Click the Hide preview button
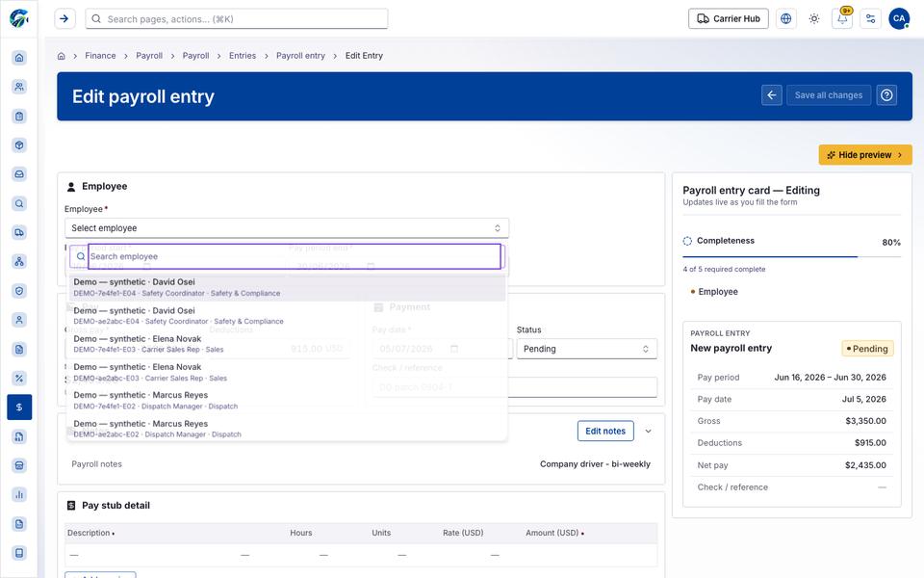924x578 pixels. [865, 155]
